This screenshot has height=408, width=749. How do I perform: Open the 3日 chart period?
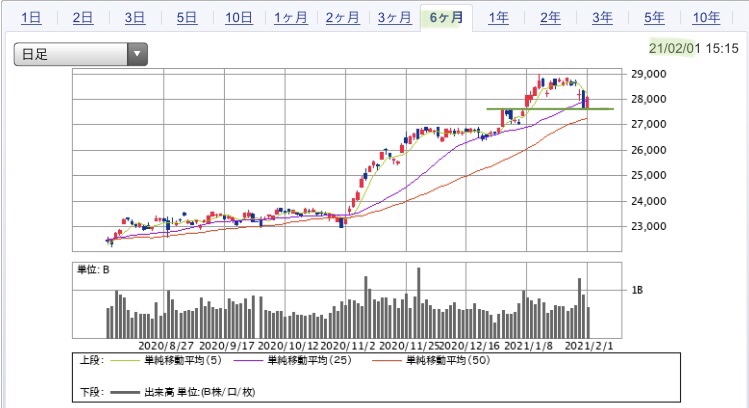click(x=135, y=18)
